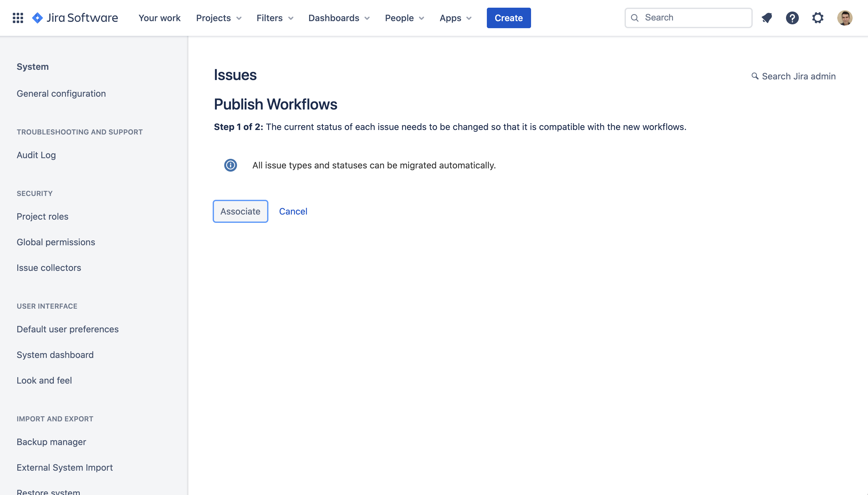This screenshot has width=868, height=495.
Task: Open External System Import
Action: tap(65, 467)
